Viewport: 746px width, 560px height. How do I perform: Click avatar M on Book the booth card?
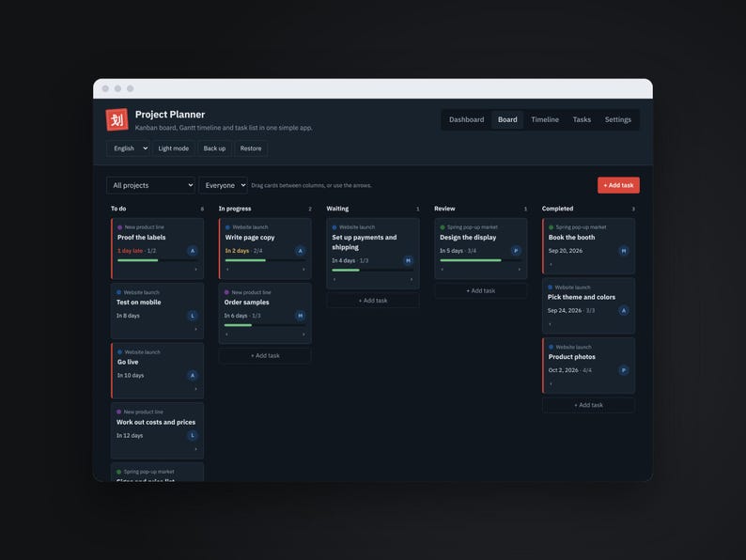624,251
